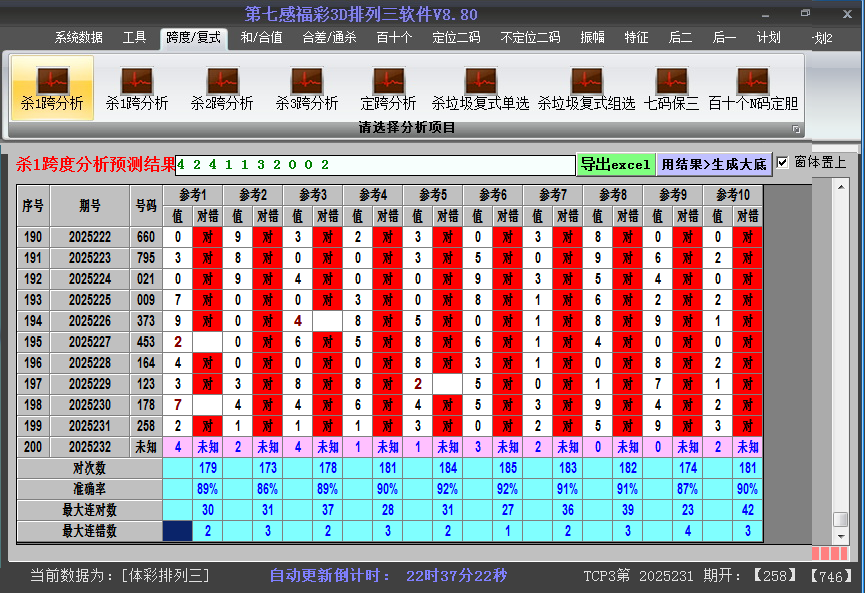Click the red 杀1跨度分析预测结果 label
Image resolution: width=865 pixels, height=593 pixels.
click(95, 164)
